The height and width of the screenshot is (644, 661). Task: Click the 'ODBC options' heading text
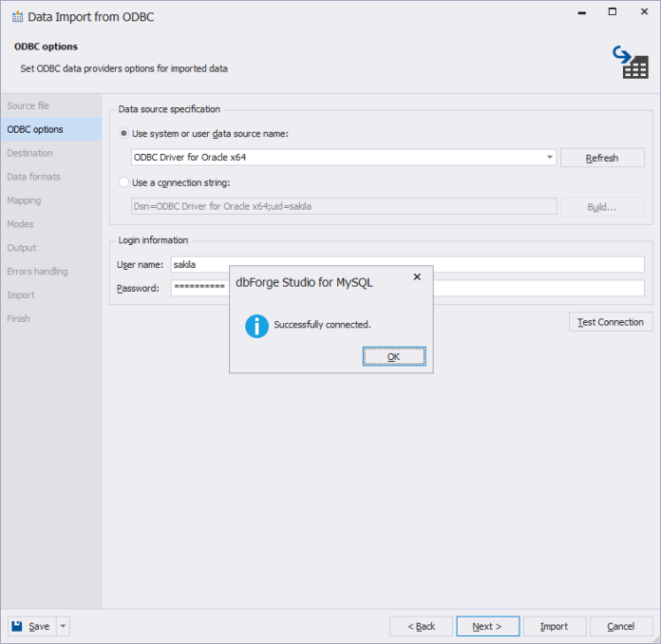pos(46,47)
